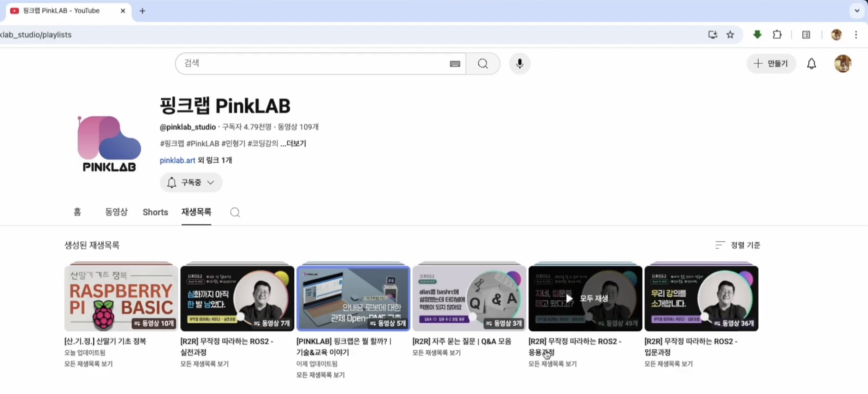
Task: Open the on-screen keyboard icon in search box
Action: pos(455,64)
